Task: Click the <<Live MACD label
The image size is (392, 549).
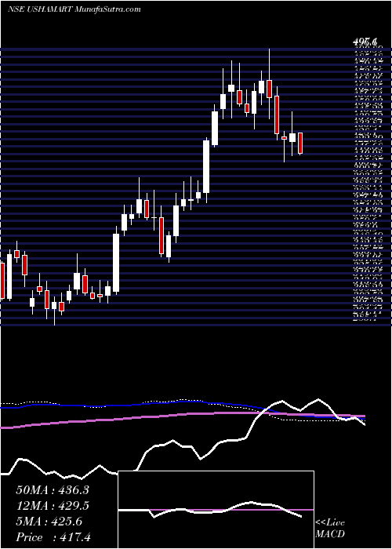Action: point(330,529)
